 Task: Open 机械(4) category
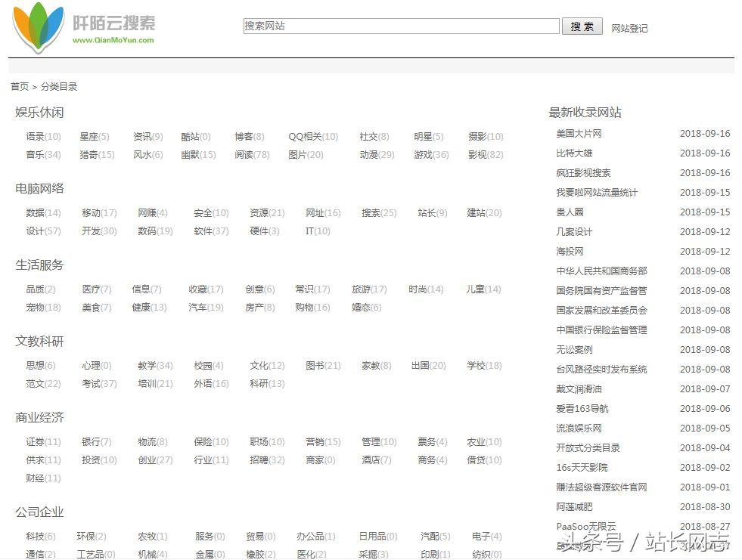tap(153, 554)
